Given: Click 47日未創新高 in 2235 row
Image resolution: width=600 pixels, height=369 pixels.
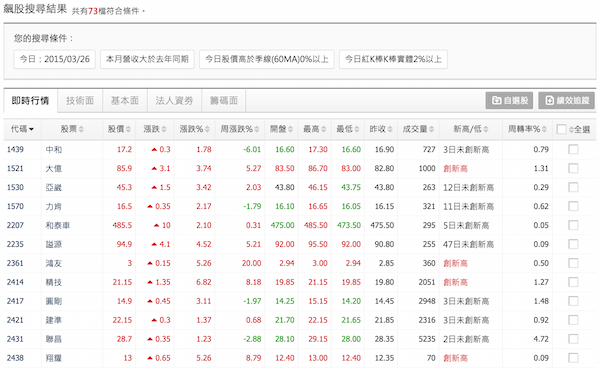Looking at the screenshot, I should point(468,244).
